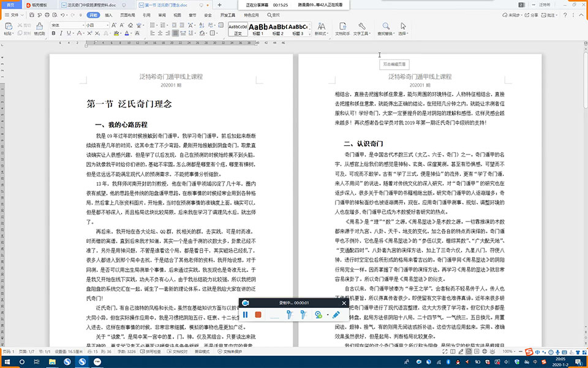Expand the File menu dropdown

point(14,15)
